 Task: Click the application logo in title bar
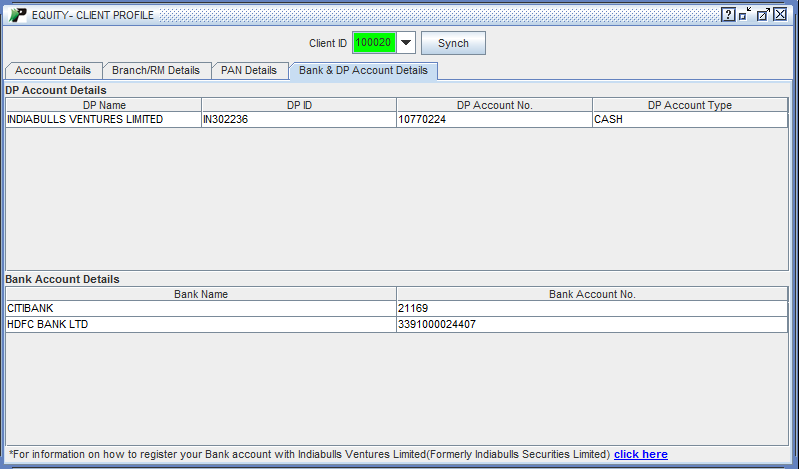point(18,15)
